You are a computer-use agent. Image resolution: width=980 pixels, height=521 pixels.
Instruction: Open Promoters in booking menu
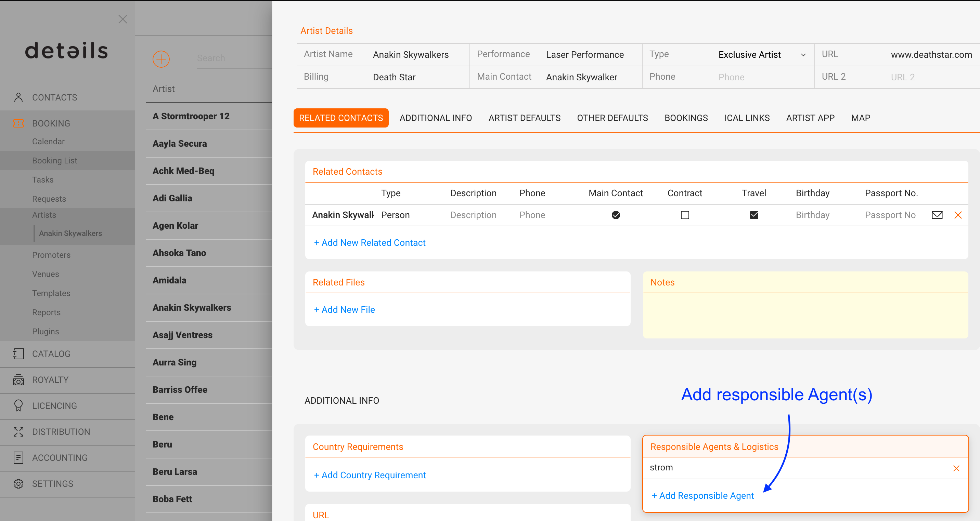point(51,255)
